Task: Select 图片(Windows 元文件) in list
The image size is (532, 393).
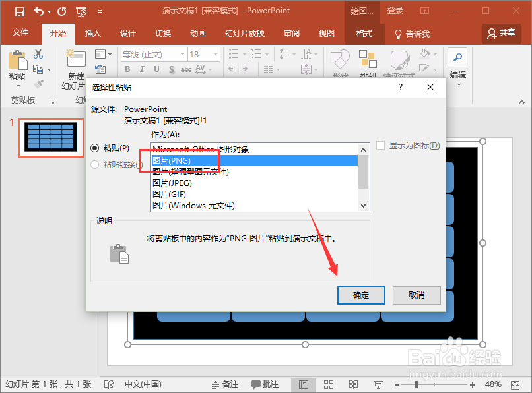Action: tap(255, 206)
